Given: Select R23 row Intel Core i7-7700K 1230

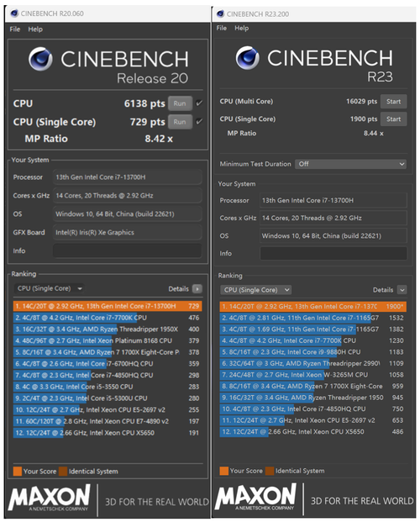Looking at the screenshot, I should click(x=313, y=340).
